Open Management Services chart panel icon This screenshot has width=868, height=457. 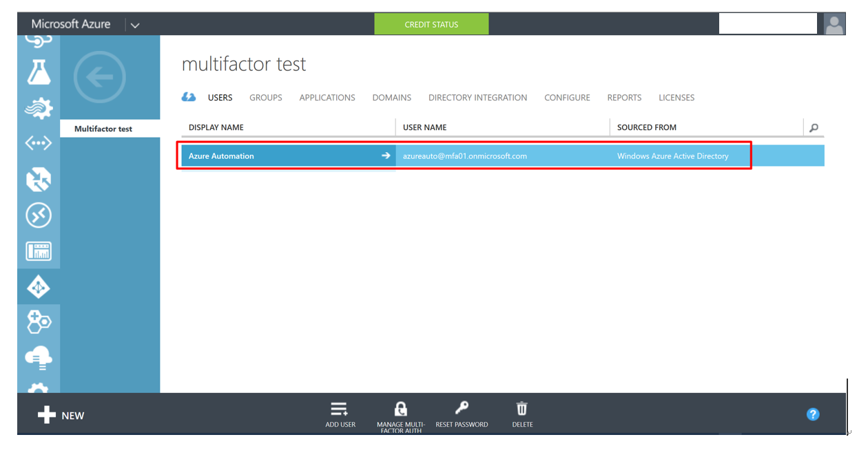[x=39, y=251]
